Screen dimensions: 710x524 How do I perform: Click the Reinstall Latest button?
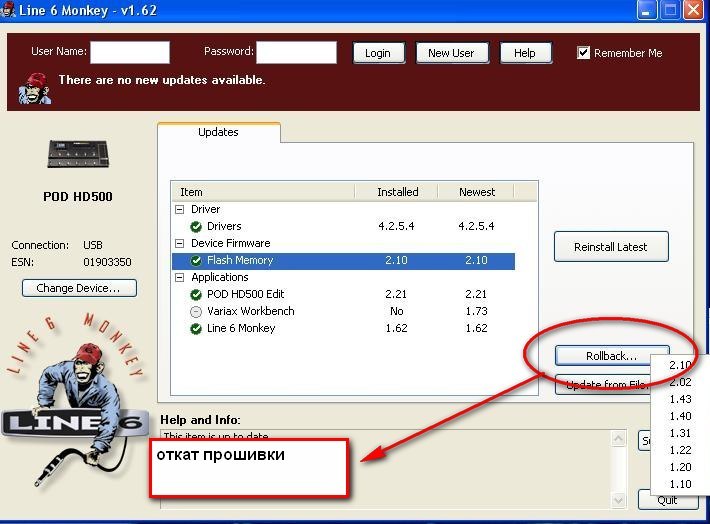pyautogui.click(x=611, y=247)
